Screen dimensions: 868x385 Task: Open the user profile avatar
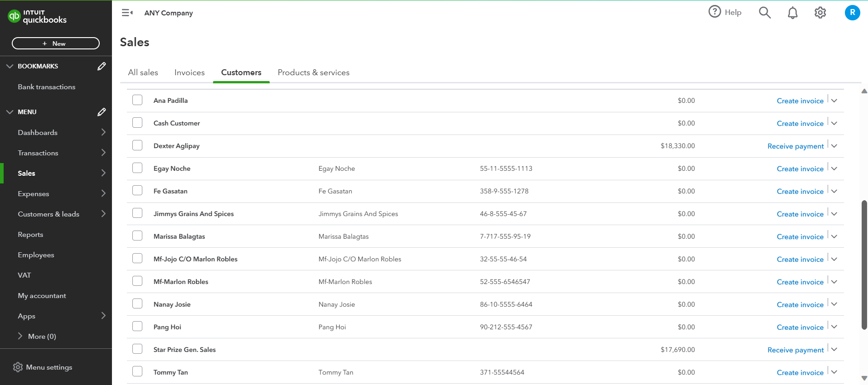coord(852,13)
